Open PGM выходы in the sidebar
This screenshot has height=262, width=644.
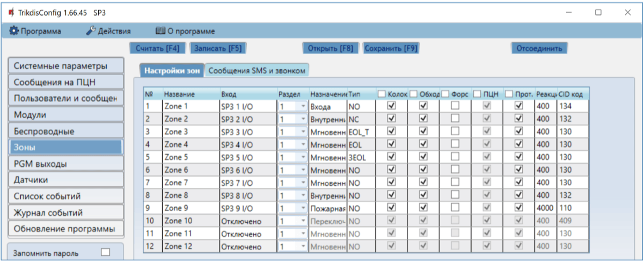[64, 164]
